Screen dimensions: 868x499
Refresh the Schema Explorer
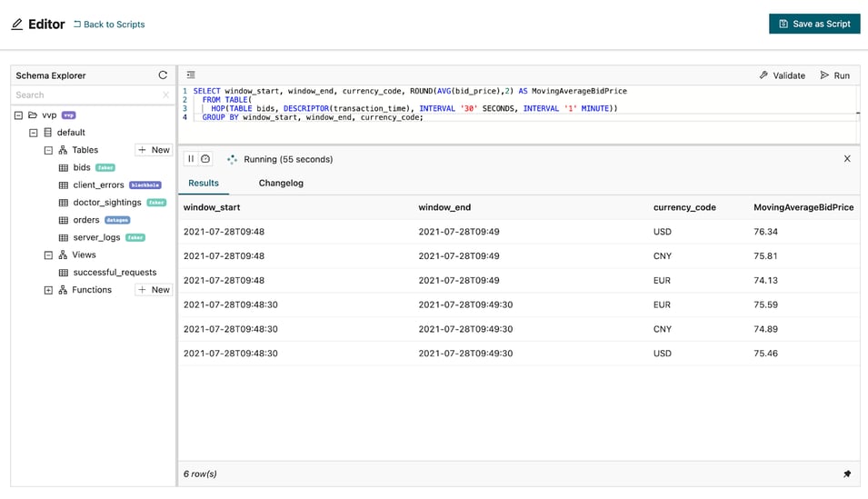pos(163,75)
